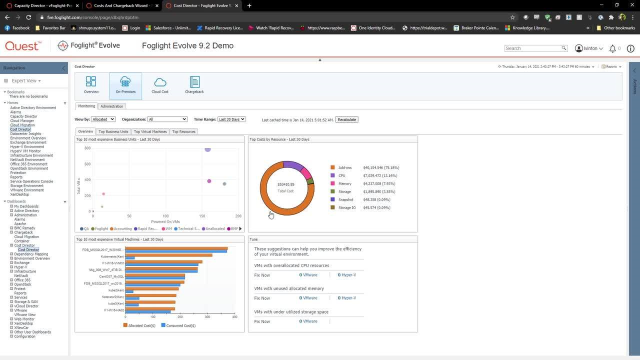Viewport: 640px width, 360px height.
Task: Select the Top Resources tab
Action: click(184, 131)
